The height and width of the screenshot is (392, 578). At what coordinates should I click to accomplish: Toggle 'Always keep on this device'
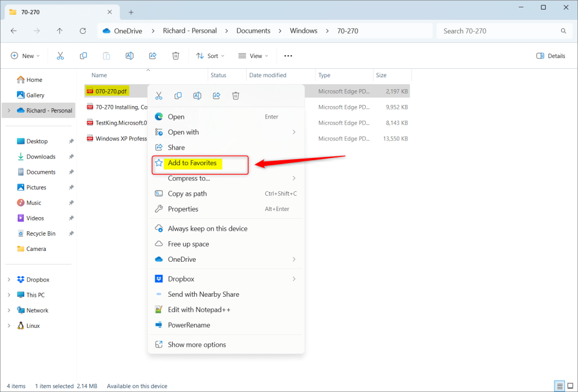(x=208, y=228)
